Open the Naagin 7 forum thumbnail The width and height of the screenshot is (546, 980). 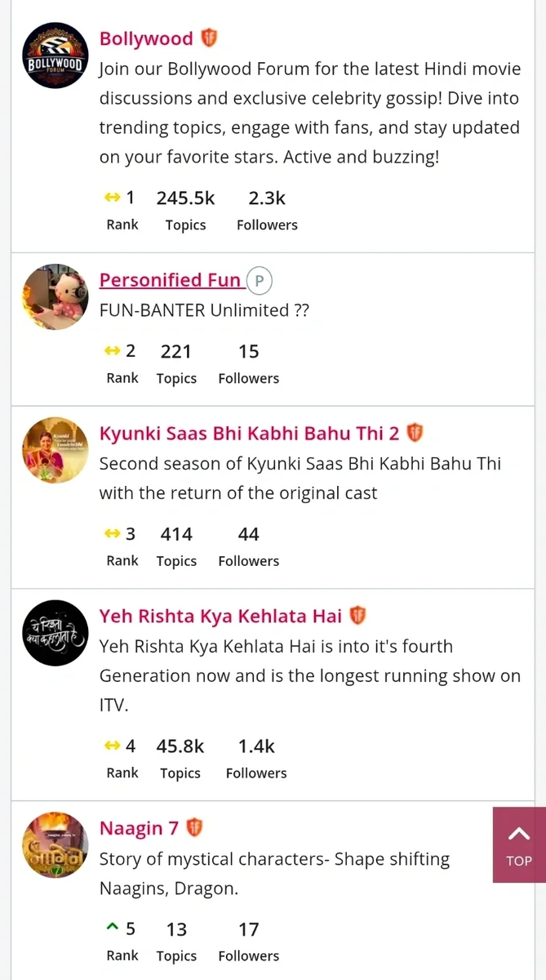[x=55, y=845]
